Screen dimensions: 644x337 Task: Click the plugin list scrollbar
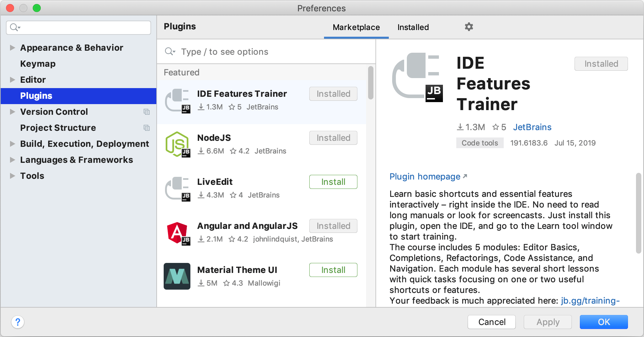(x=370, y=83)
